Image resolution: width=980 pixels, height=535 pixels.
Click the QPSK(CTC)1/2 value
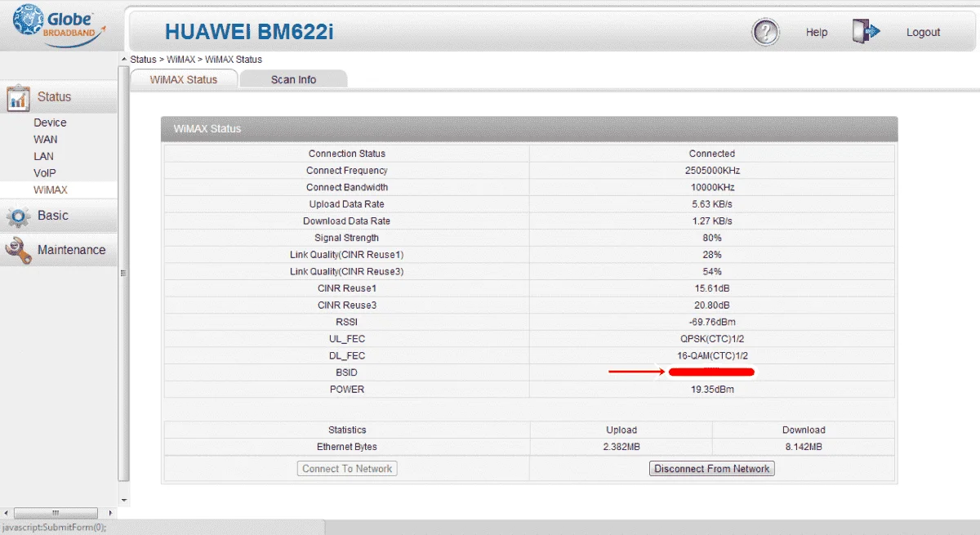coord(712,339)
